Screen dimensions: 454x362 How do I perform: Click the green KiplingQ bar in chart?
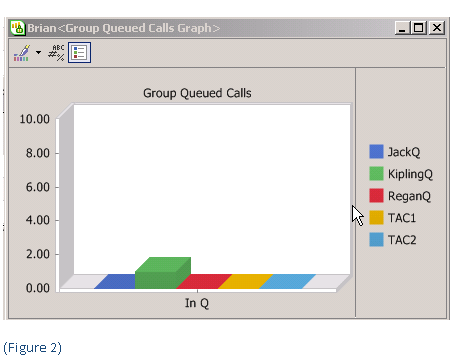(x=163, y=273)
